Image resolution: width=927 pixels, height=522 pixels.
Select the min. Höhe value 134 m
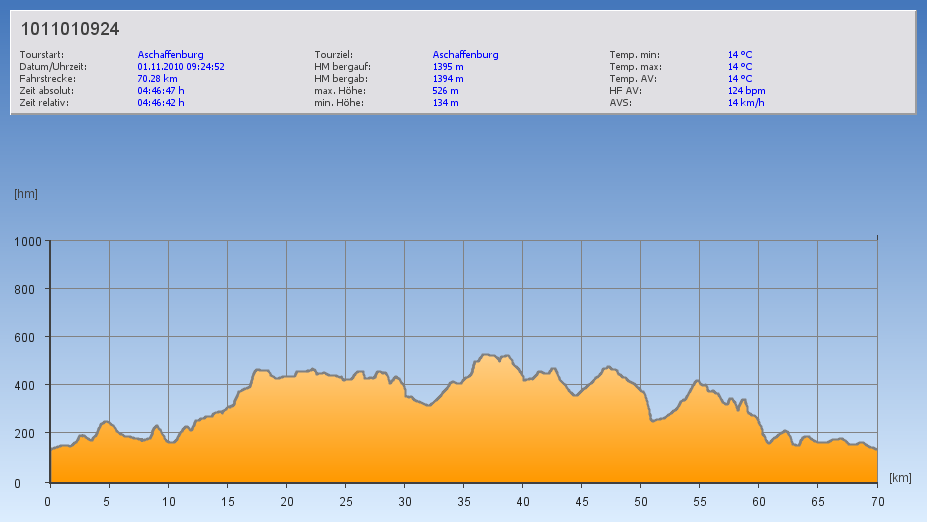[446, 103]
